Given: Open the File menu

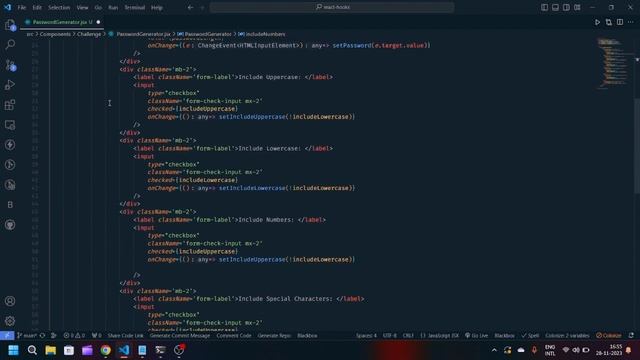Looking at the screenshot, I should click(22, 7).
